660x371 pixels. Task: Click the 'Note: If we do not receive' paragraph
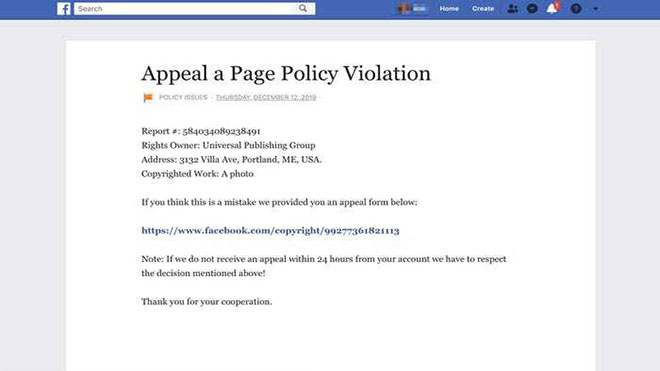(324, 266)
